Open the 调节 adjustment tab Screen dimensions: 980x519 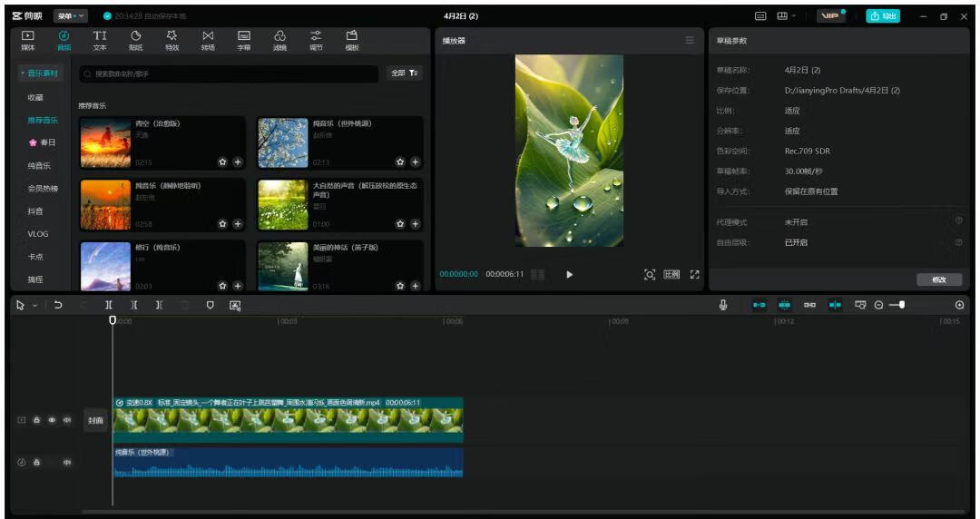pos(317,40)
